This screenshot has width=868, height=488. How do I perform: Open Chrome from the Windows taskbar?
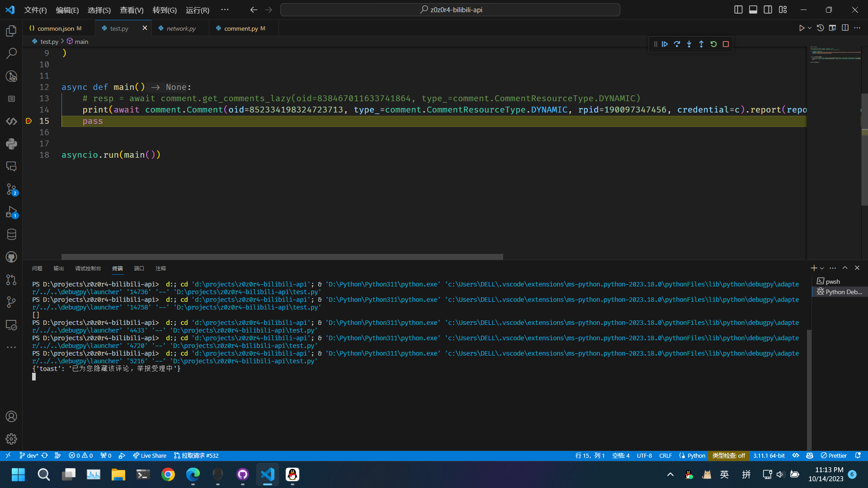coord(168,474)
